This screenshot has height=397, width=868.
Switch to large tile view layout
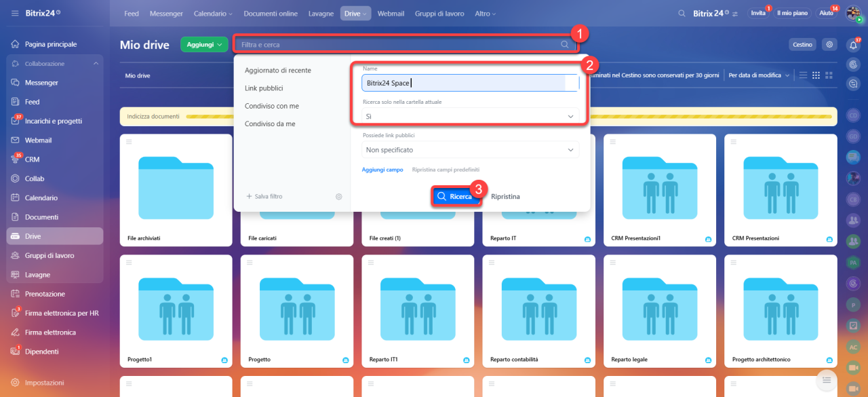click(829, 75)
